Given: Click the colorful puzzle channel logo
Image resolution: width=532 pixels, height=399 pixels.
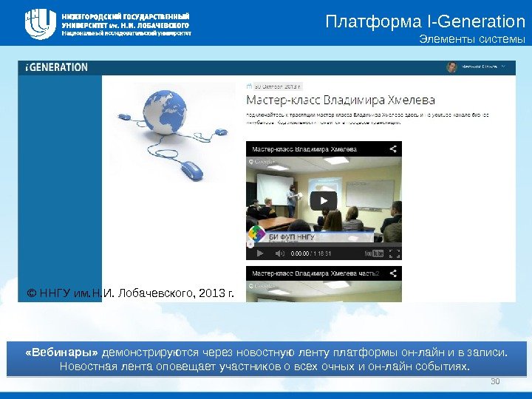Looking at the screenshot, I should [x=257, y=233].
